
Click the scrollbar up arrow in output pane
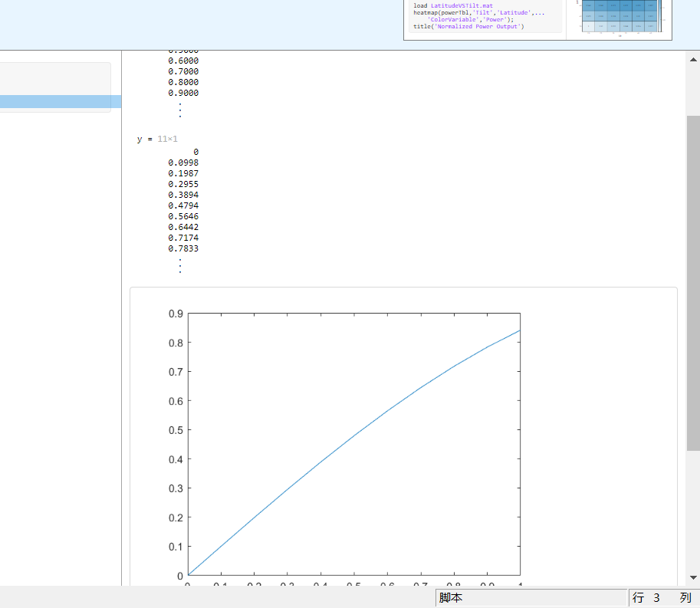pyautogui.click(x=693, y=60)
